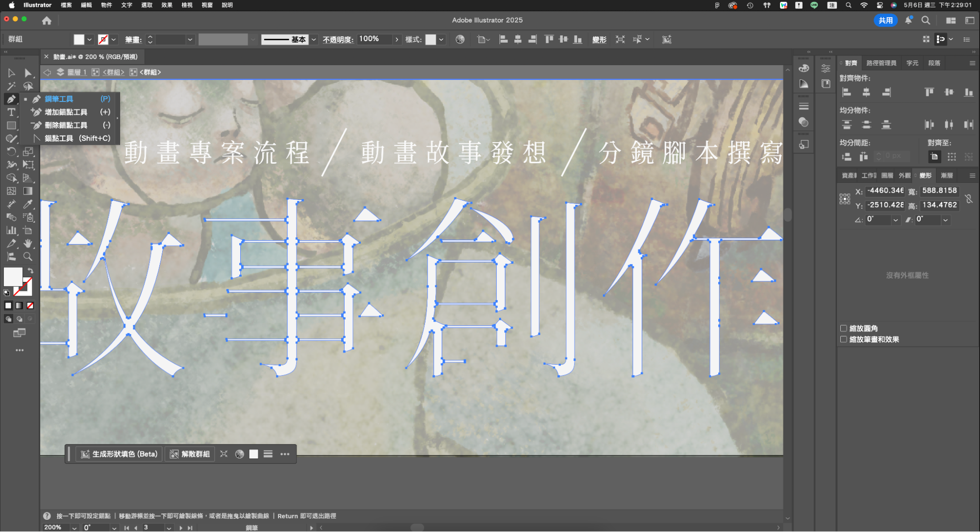Image resolution: width=980 pixels, height=532 pixels.
Task: Select align to selection option
Action: [952, 157]
